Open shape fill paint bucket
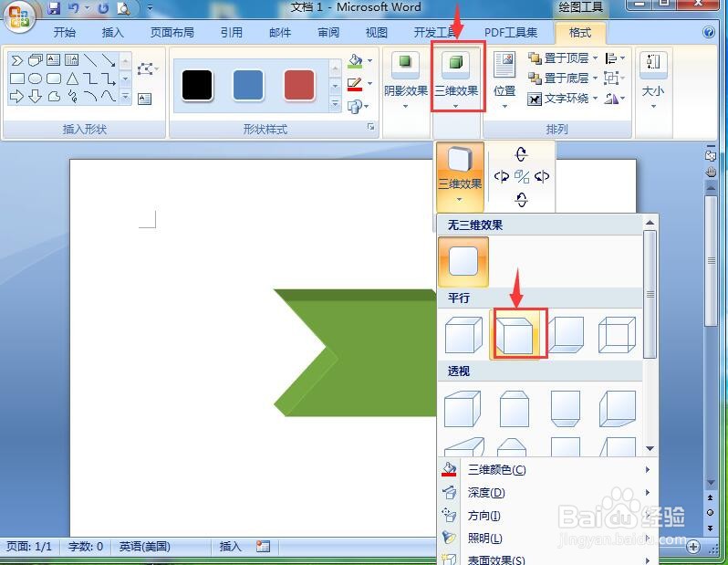This screenshot has width=728, height=565. click(355, 61)
